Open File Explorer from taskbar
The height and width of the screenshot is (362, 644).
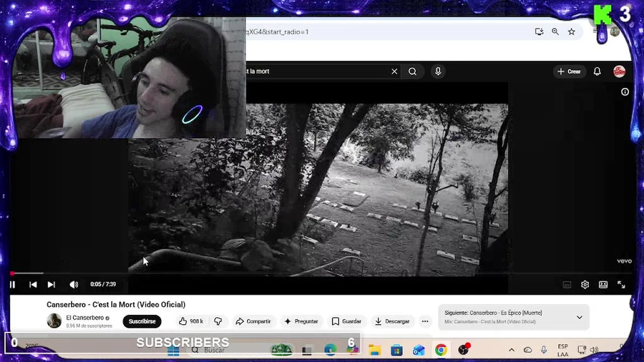[375, 350]
